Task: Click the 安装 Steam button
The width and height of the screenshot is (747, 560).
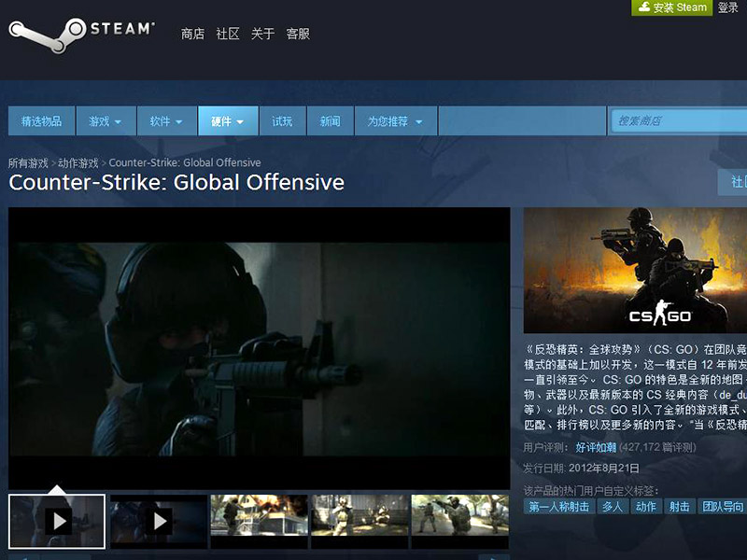Action: click(x=671, y=7)
